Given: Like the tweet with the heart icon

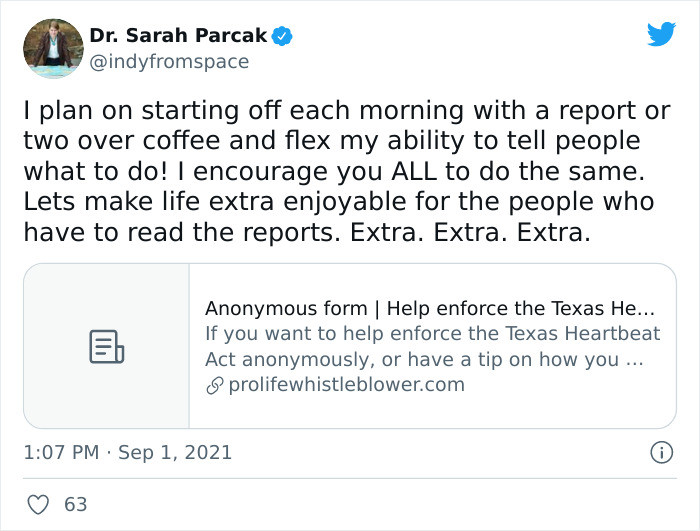Looking at the screenshot, I should [38, 505].
